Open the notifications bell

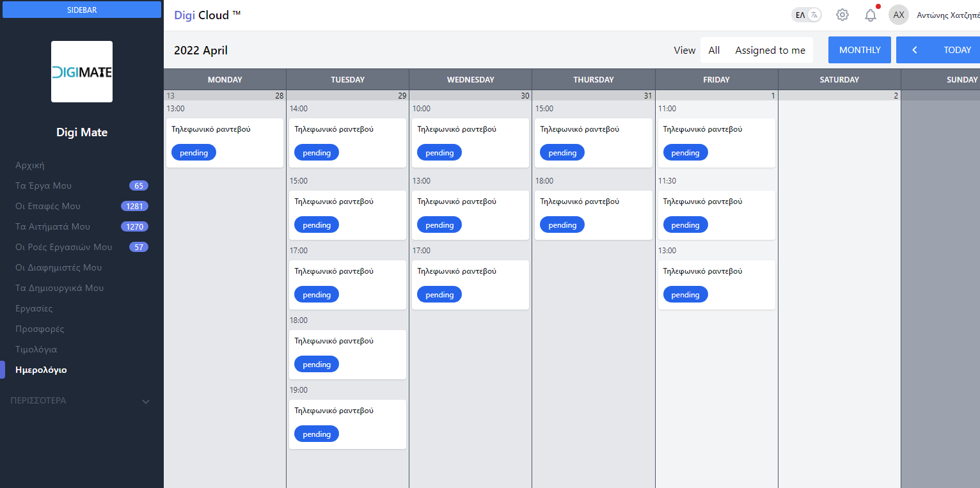[x=871, y=15]
